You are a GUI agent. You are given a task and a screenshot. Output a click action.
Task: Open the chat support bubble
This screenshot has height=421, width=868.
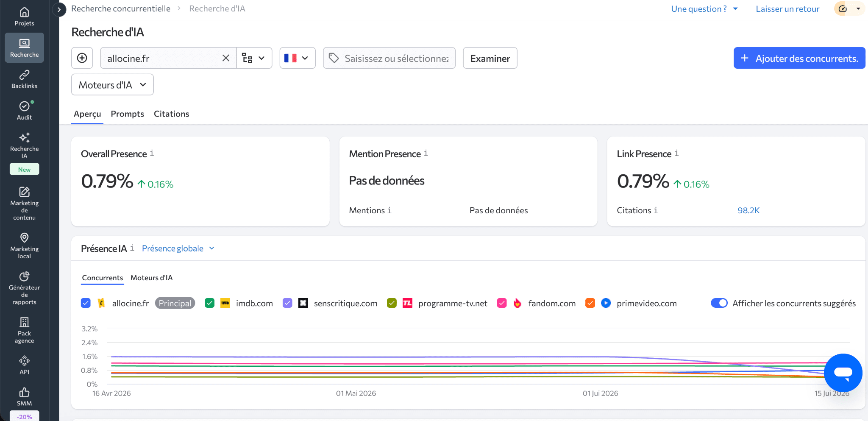point(843,373)
